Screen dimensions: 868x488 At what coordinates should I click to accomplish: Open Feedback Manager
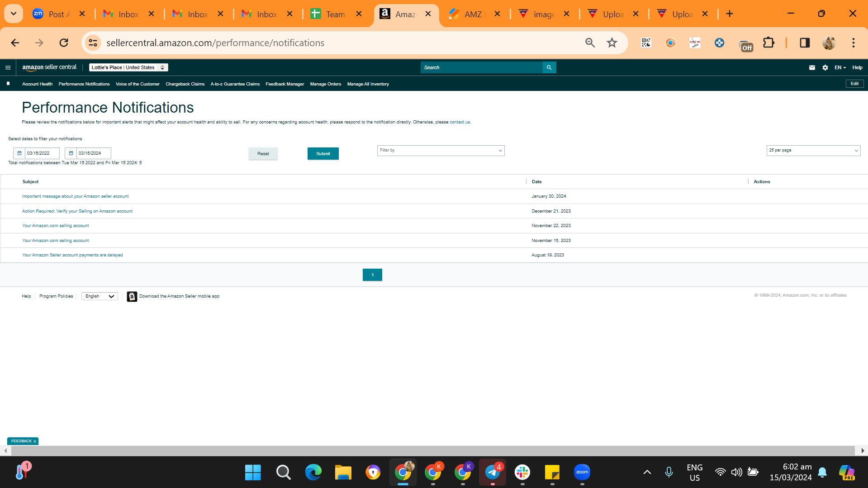point(285,84)
